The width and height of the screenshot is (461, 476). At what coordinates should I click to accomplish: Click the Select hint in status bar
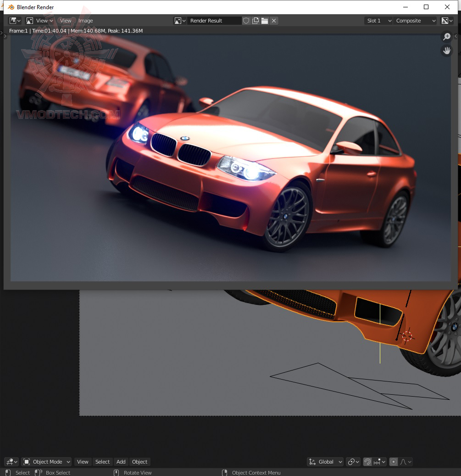coord(23,473)
